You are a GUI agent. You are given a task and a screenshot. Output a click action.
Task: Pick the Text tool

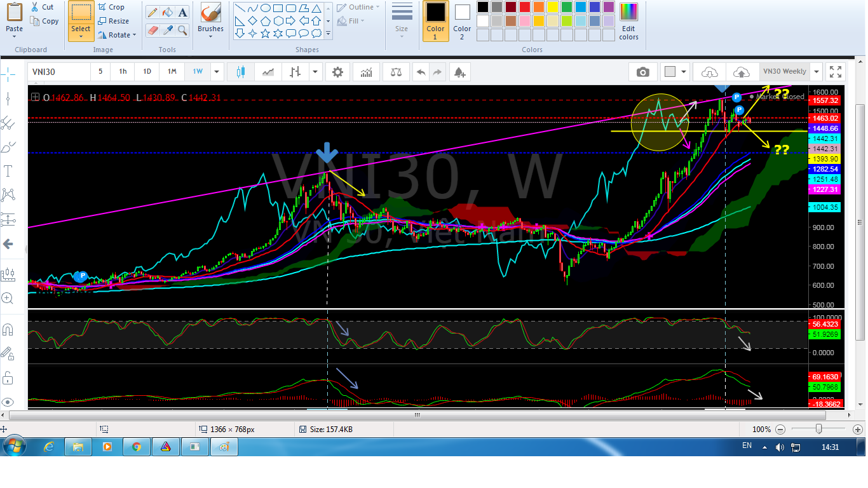tap(183, 13)
